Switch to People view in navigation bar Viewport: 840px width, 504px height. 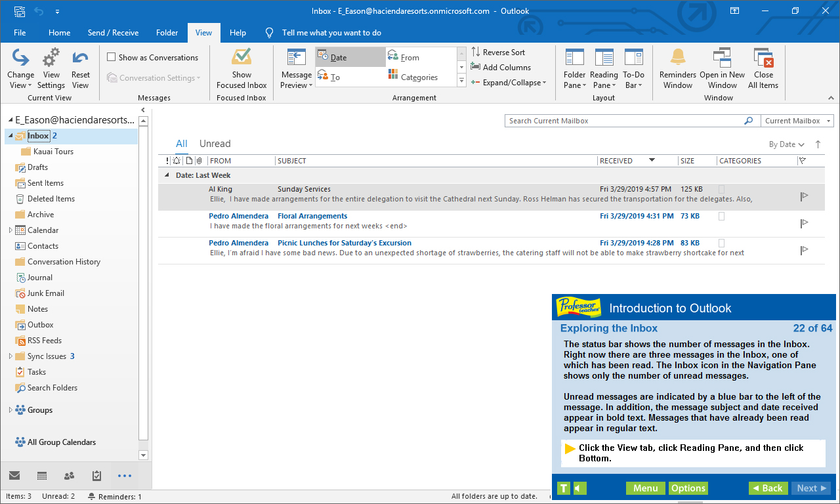click(69, 476)
